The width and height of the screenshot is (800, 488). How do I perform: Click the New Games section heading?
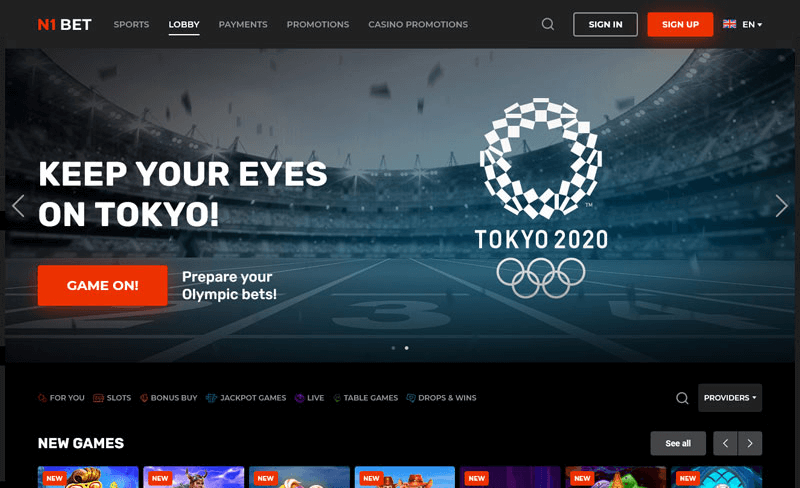(81, 443)
